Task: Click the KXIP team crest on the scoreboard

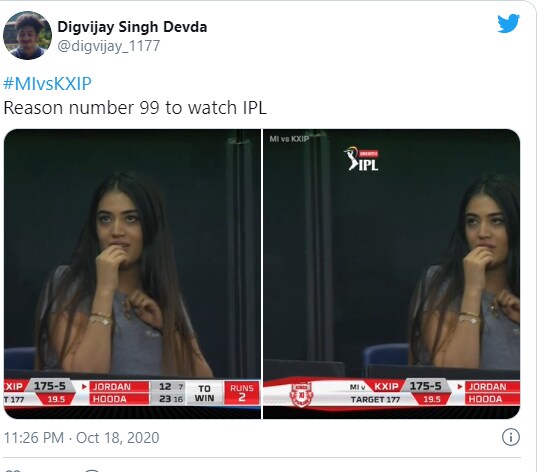Action: 301,394
